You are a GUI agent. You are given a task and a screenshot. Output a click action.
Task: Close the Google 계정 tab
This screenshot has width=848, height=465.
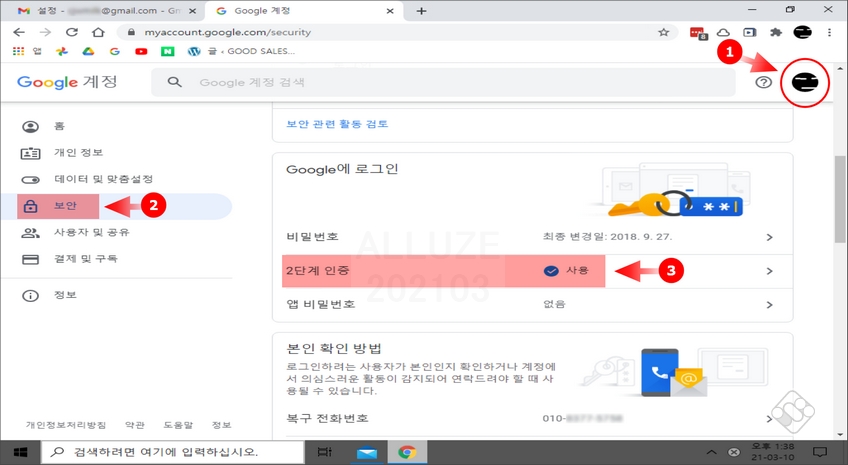(x=390, y=11)
